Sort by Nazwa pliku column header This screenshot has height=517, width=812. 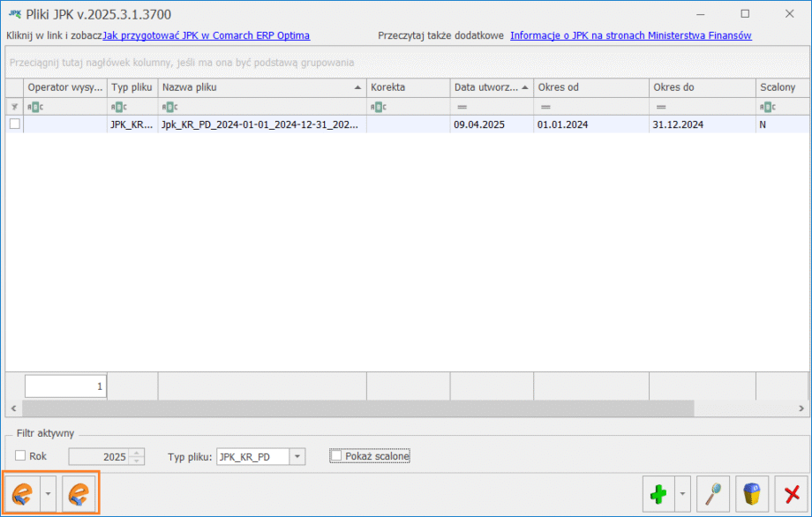click(x=262, y=87)
